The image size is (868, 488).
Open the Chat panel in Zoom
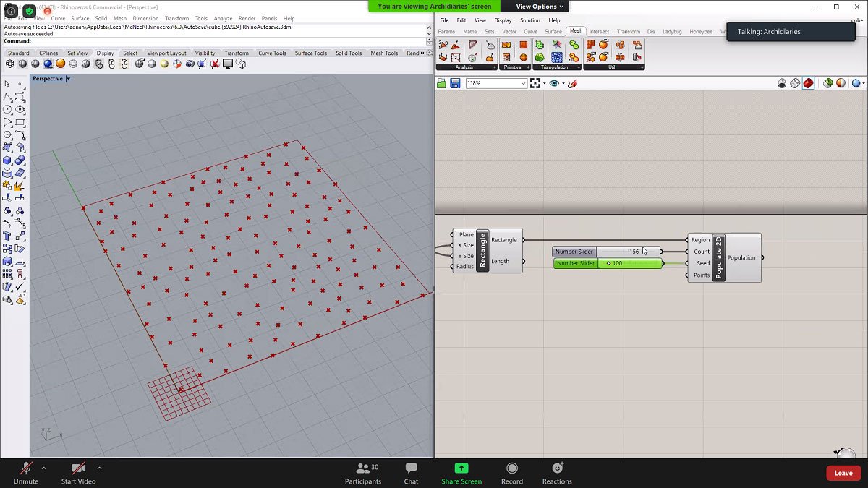tap(411, 472)
